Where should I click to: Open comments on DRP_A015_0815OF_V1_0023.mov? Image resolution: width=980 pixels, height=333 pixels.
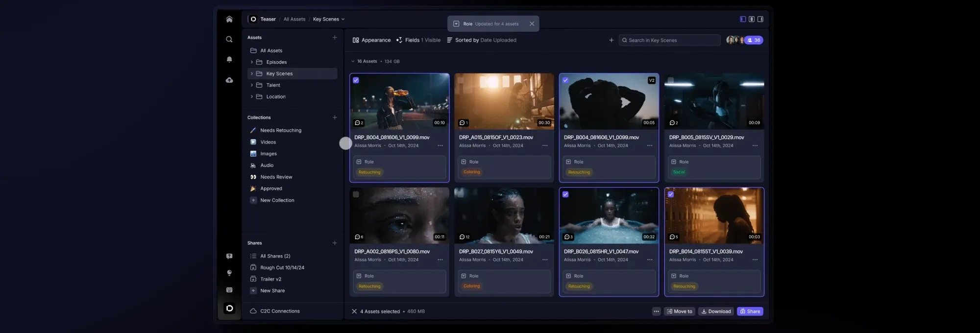[464, 123]
